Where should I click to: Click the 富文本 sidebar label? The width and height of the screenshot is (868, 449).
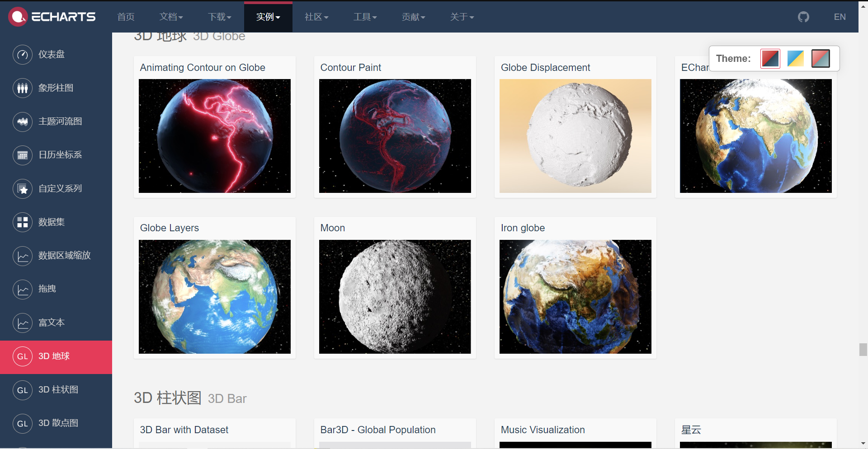point(52,323)
